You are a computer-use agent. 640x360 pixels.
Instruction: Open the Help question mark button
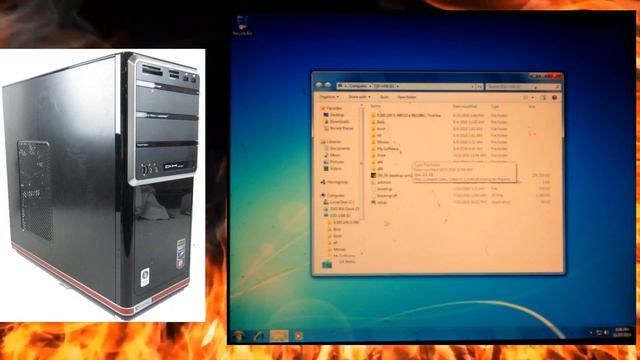point(554,97)
